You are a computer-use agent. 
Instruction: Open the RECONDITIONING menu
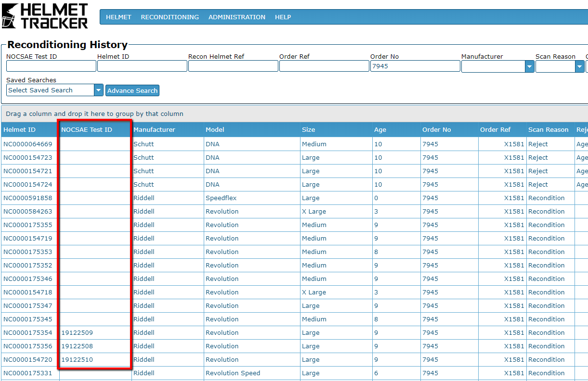[170, 17]
